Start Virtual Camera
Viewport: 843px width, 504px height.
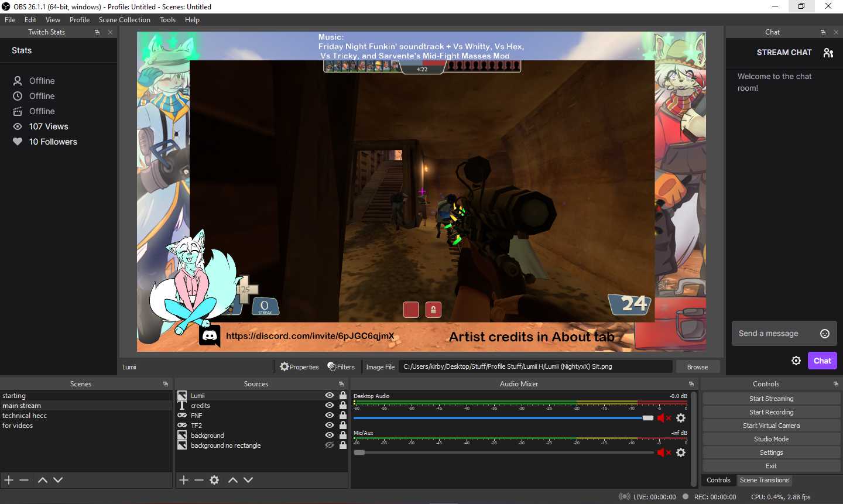click(772, 426)
